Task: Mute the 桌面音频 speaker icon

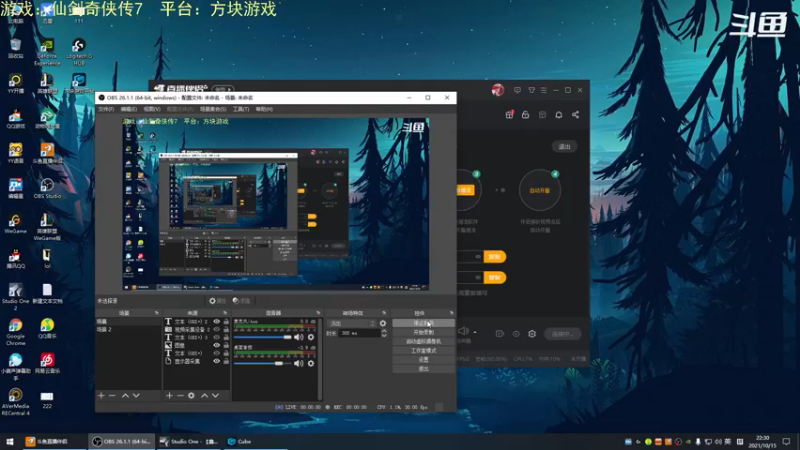Action: 298,363
